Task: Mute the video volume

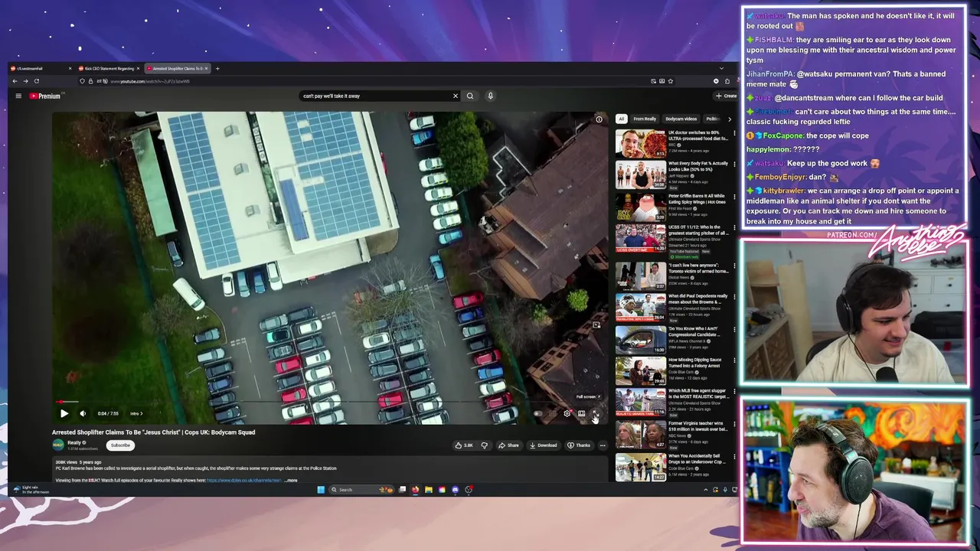Action: tap(83, 413)
